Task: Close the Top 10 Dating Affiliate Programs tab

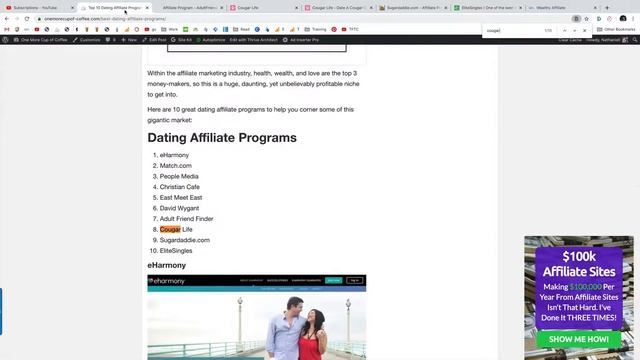Action: (x=147, y=8)
